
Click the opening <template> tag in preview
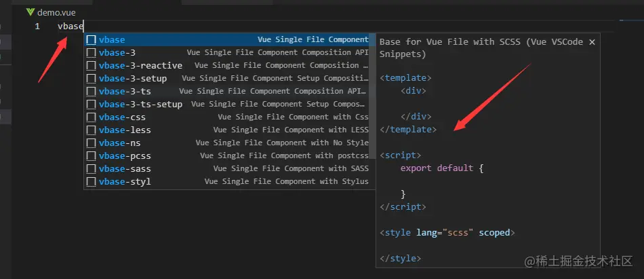coord(406,78)
